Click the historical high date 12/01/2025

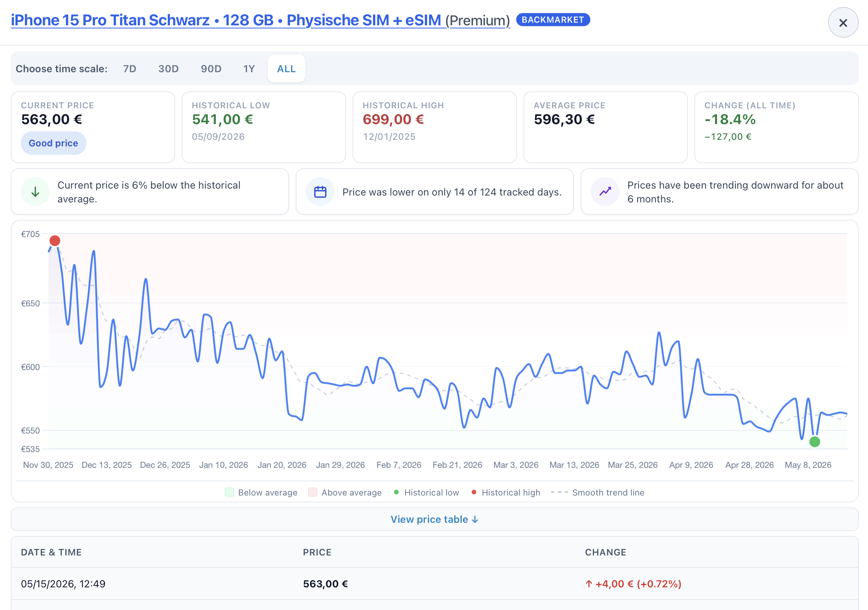(389, 137)
